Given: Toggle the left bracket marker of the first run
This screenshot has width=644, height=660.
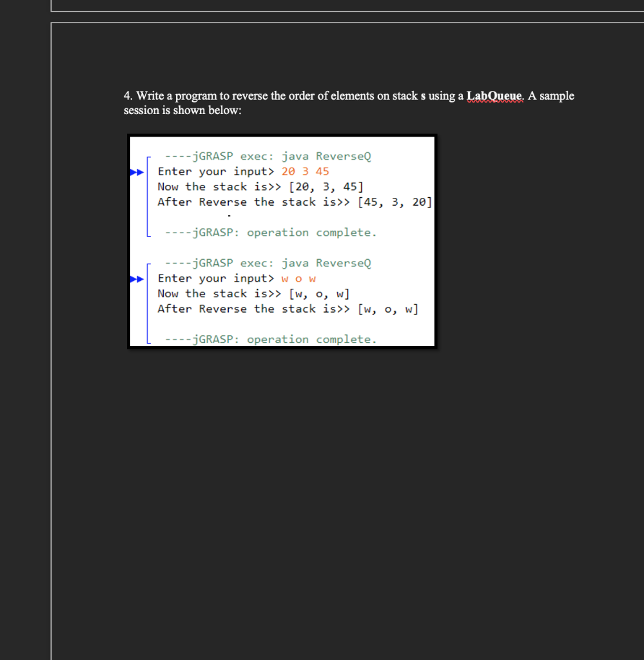Looking at the screenshot, I should point(148,193).
